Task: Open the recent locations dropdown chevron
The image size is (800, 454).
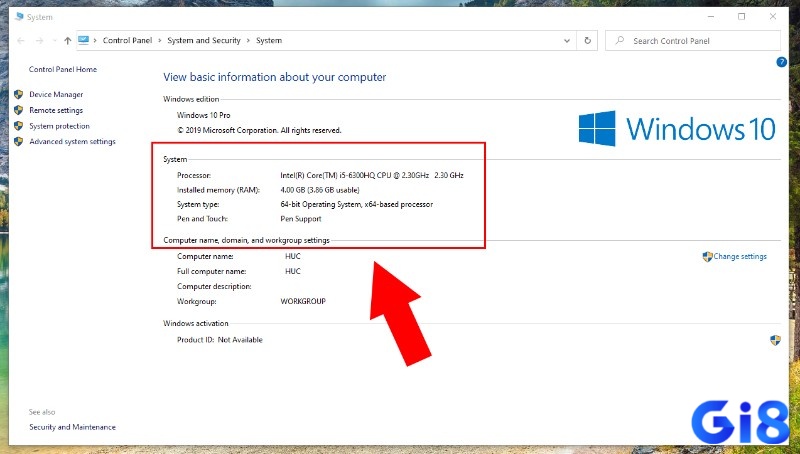Action: (54, 41)
